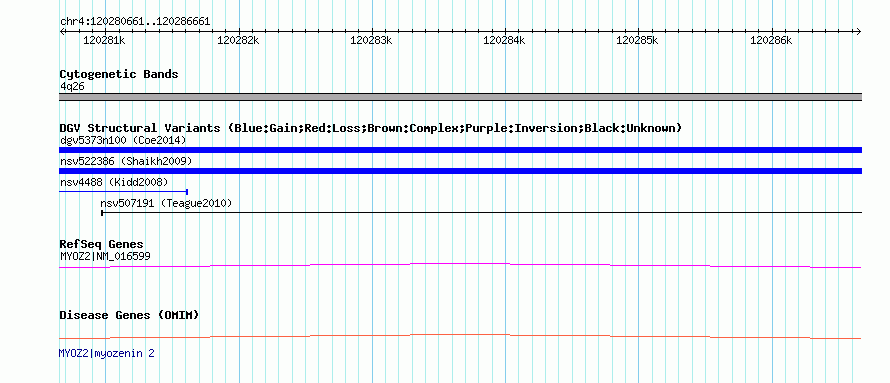Image resolution: width=890 pixels, height=383 pixels.
Task: Click the 120284k ruler tick label
Action: tap(504, 40)
